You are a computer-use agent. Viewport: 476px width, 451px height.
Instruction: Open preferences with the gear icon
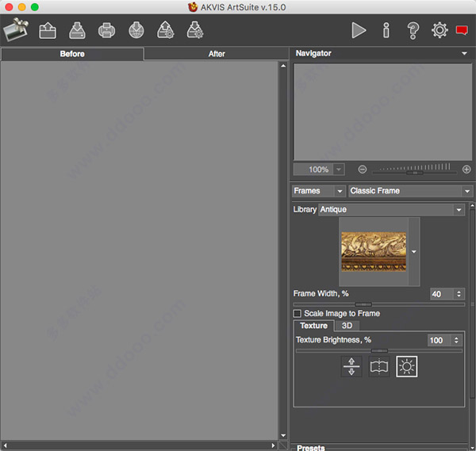coord(440,30)
